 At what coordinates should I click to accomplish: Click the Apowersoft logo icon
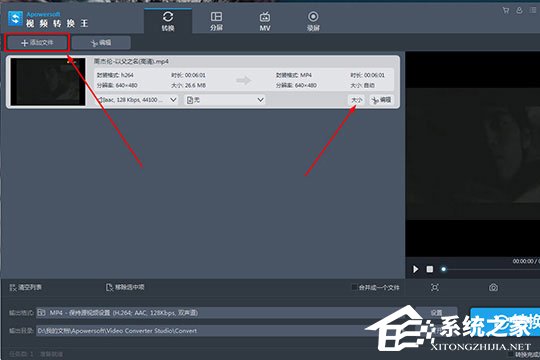pyautogui.click(x=15, y=19)
